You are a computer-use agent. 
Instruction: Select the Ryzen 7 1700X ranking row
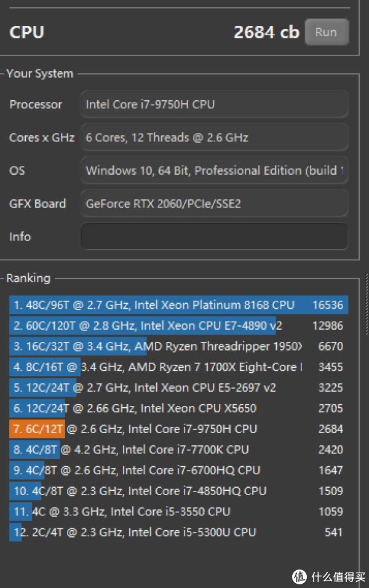178,367
